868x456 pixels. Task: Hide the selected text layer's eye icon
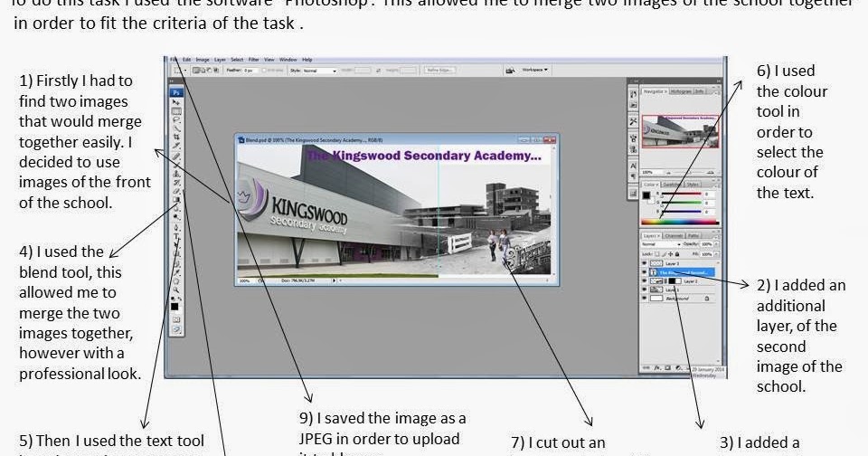pyautogui.click(x=644, y=272)
